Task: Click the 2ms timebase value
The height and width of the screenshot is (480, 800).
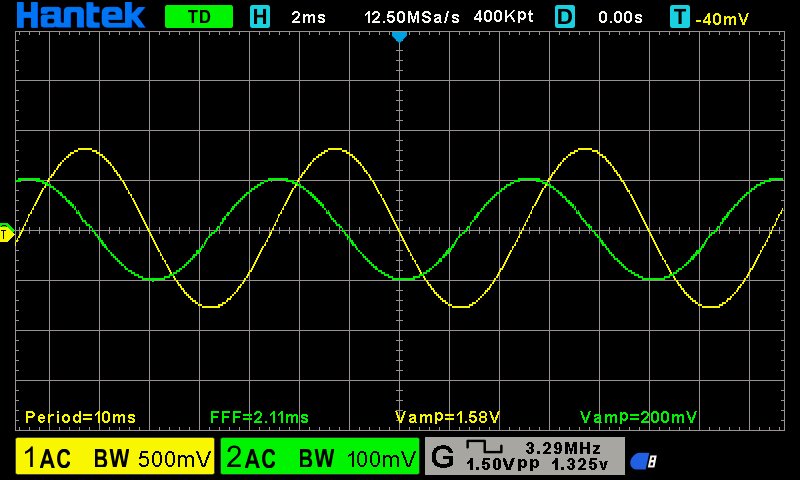Action: pyautogui.click(x=308, y=17)
